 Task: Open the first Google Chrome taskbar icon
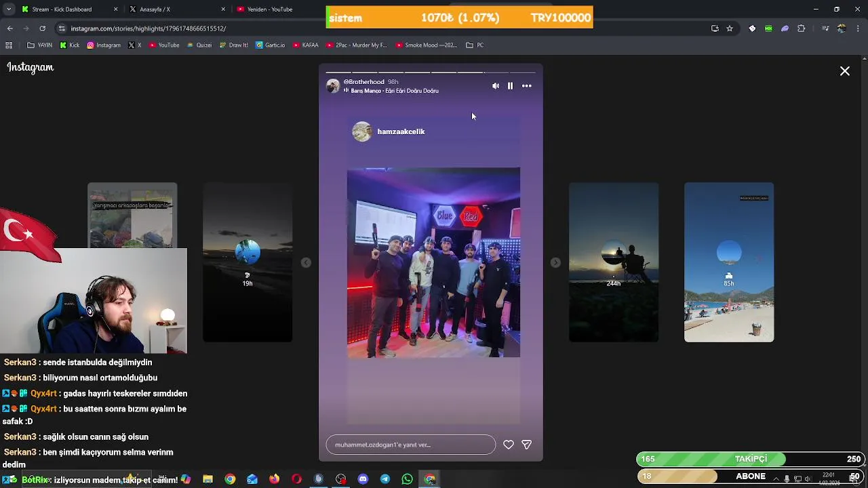pos(230,479)
